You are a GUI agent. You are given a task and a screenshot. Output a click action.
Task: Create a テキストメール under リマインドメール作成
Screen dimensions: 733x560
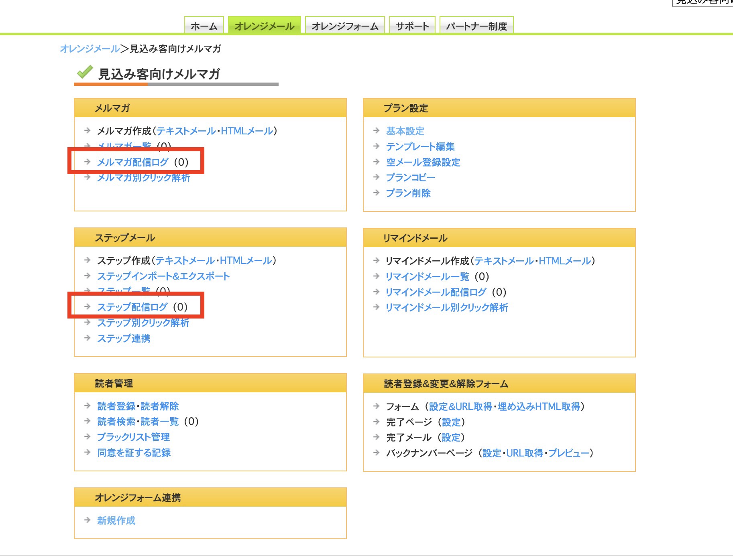click(504, 261)
